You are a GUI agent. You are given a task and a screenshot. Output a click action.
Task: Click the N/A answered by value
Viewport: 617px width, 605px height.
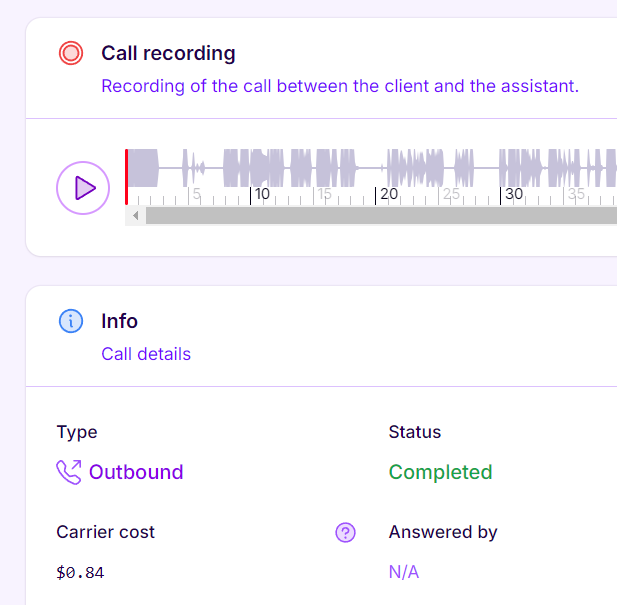point(404,572)
